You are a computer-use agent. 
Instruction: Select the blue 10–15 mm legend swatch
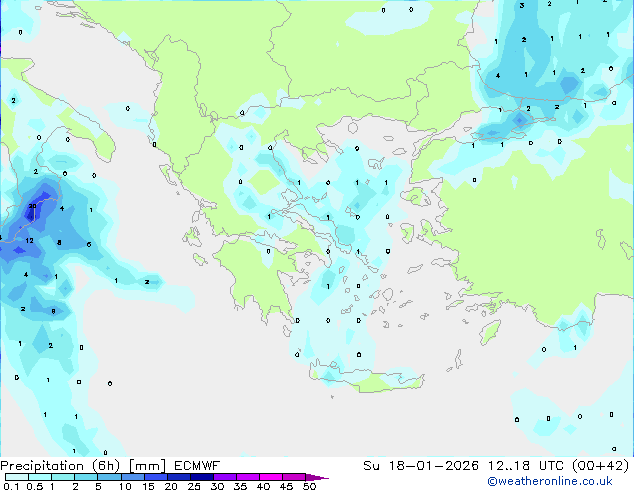[133, 477]
